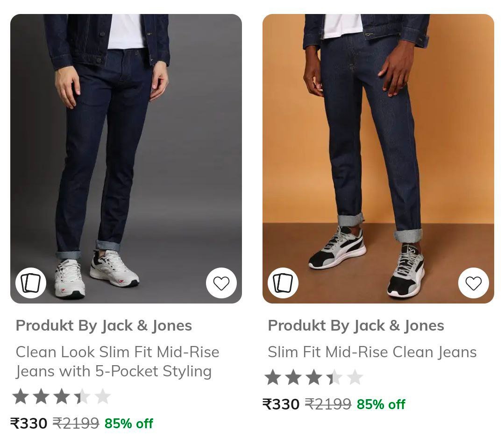Viewport: 504px width, 445px height.
Task: Open Slim Fit Mid-Rise Clean Jeans title
Action: pos(372,352)
